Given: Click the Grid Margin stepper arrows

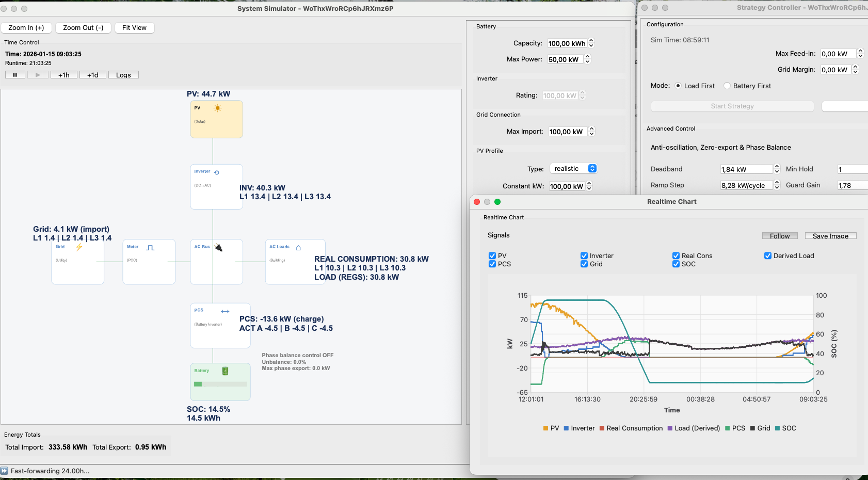Looking at the screenshot, I should point(855,70).
